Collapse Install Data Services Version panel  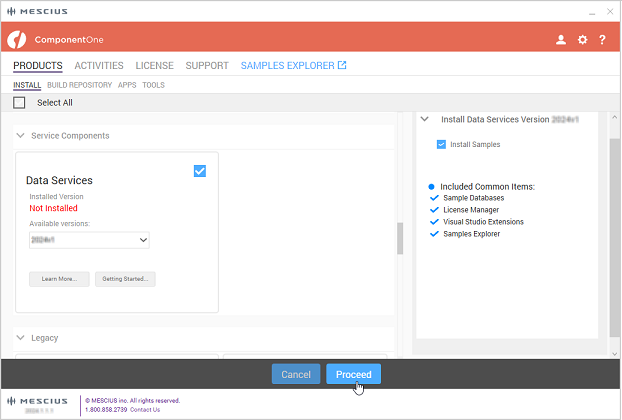(x=425, y=119)
